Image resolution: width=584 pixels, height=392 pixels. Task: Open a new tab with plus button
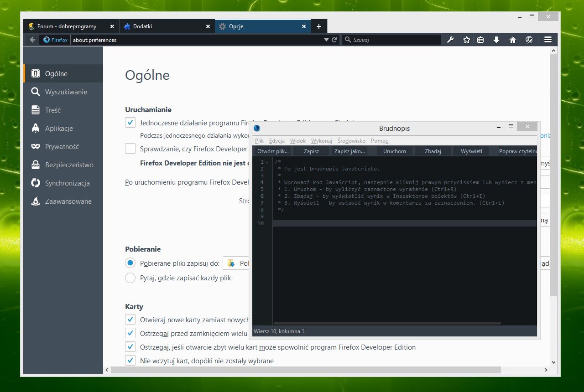(x=319, y=26)
